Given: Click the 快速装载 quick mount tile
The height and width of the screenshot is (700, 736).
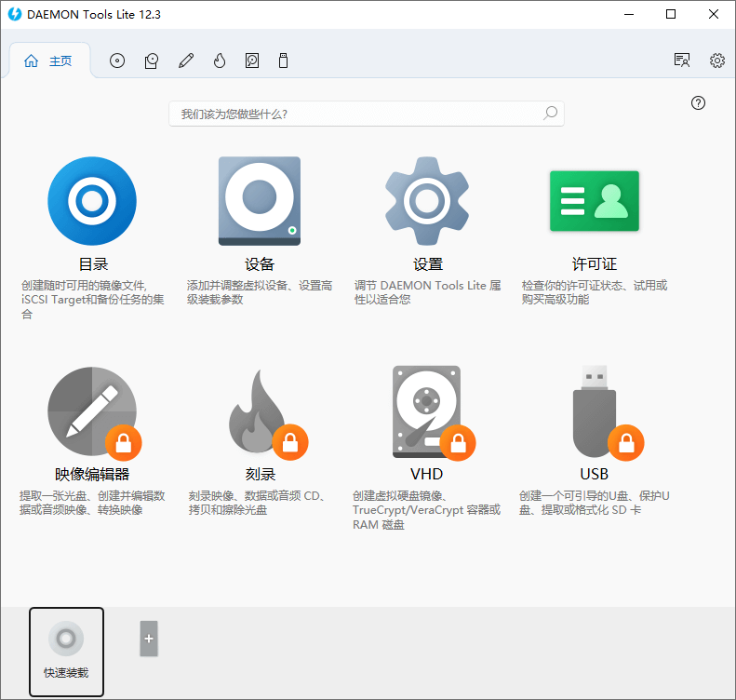Looking at the screenshot, I should coord(66,652).
